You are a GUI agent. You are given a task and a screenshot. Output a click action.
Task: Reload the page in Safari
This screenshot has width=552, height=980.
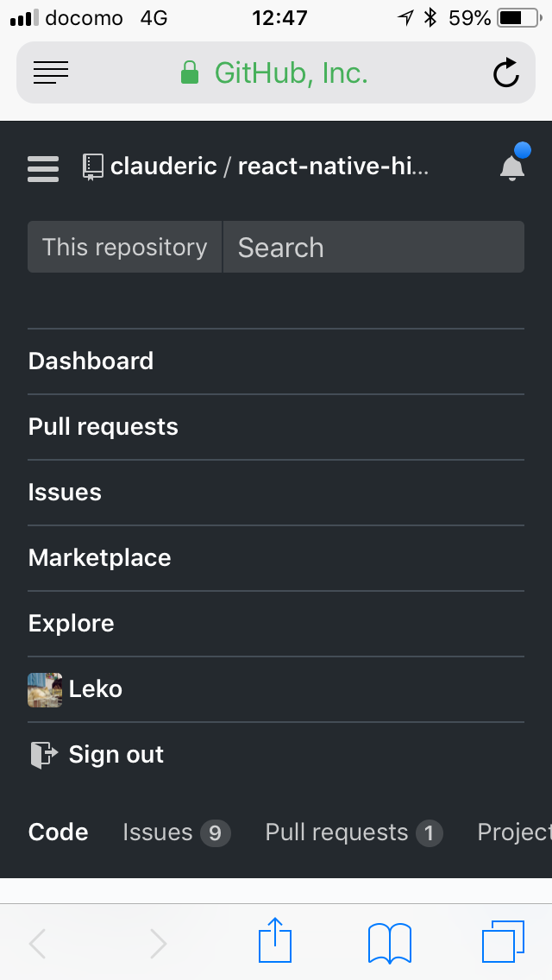click(x=506, y=73)
